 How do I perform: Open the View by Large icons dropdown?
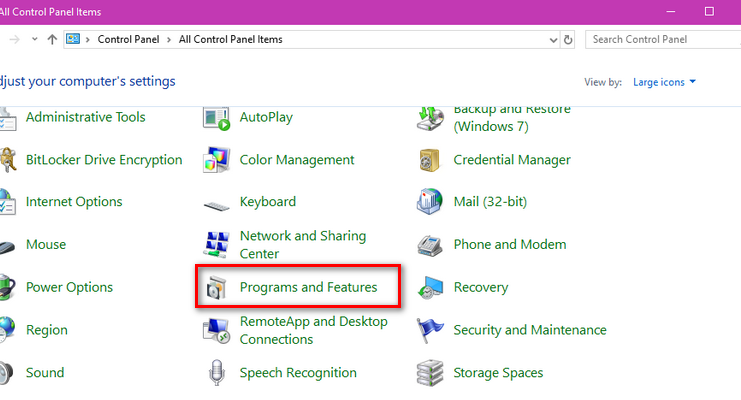tap(664, 82)
